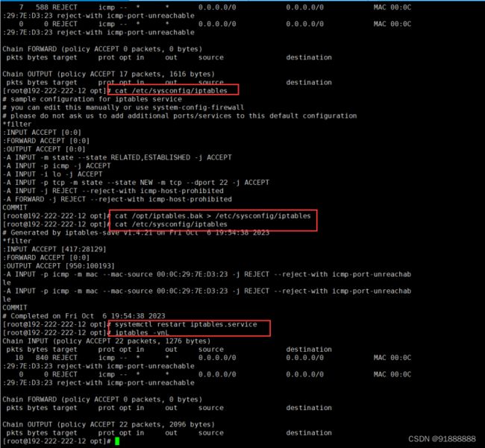
Task: Click 'please do not ask us to add additional ports' line
Action: 179,116
